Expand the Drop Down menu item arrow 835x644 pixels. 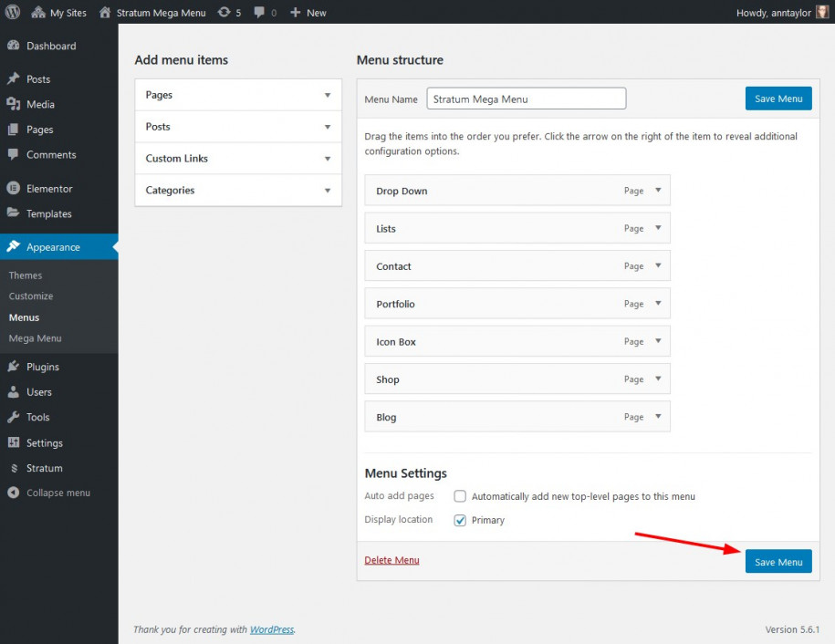pos(658,190)
